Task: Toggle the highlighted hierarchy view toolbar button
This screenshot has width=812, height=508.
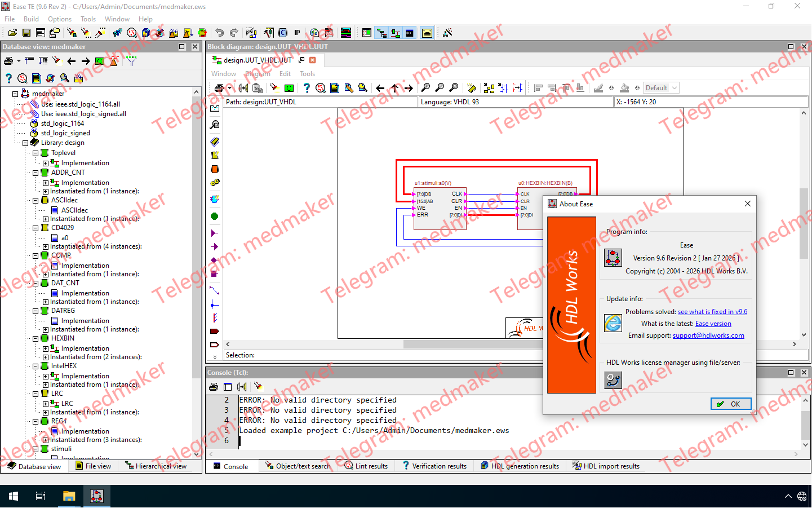Action: 382,33
